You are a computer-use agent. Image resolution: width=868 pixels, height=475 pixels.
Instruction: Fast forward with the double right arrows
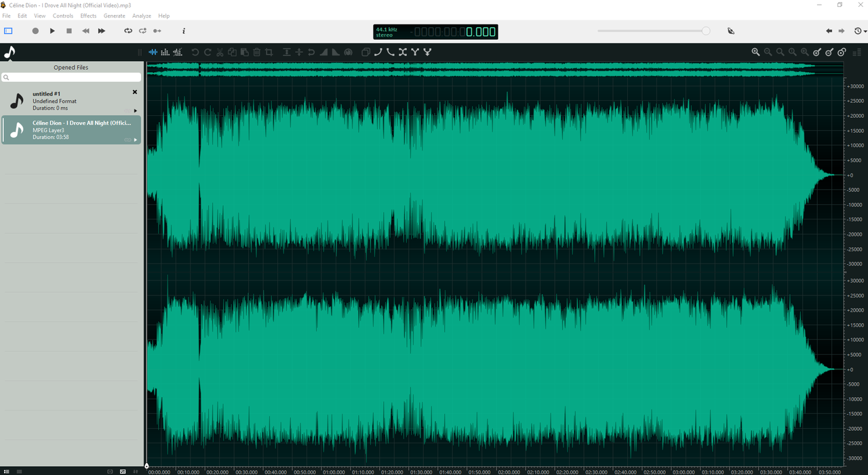click(x=102, y=30)
